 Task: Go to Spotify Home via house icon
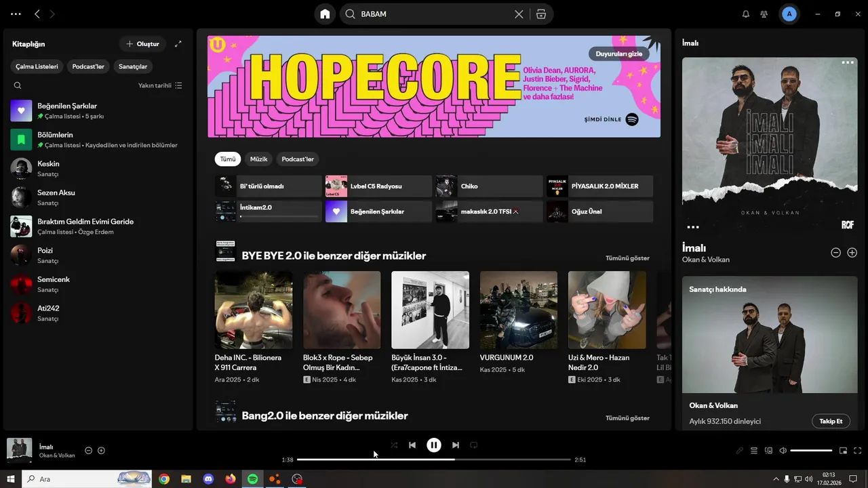(x=325, y=14)
